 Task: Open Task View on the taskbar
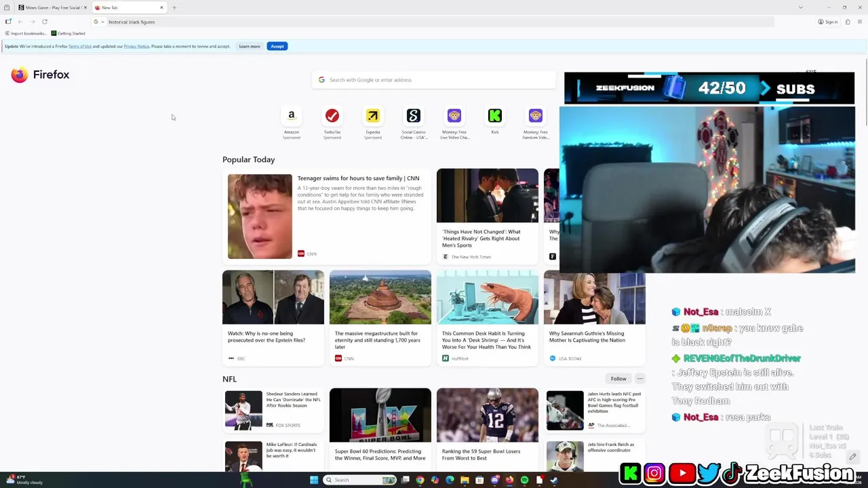click(405, 480)
